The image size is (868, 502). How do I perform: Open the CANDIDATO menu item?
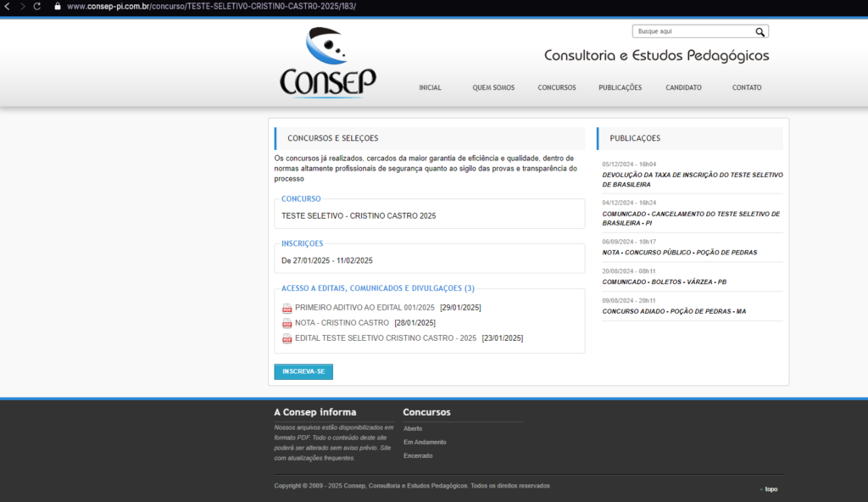684,87
